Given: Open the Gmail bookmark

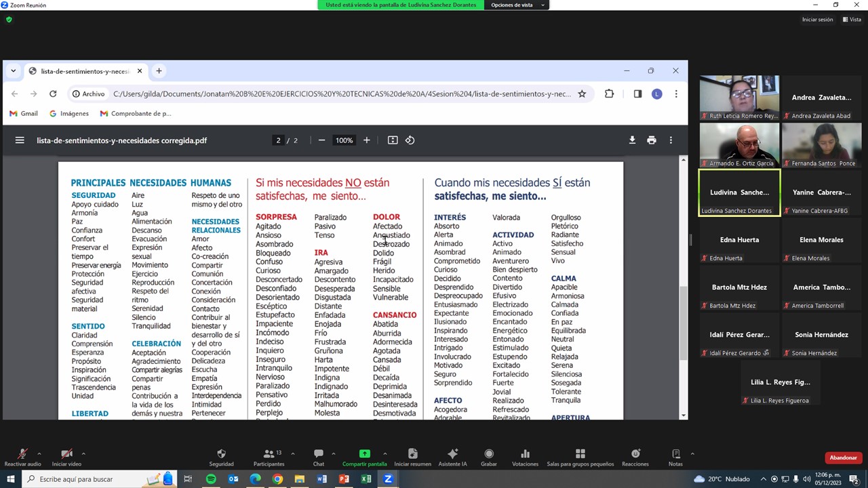Looking at the screenshot, I should tap(24, 114).
